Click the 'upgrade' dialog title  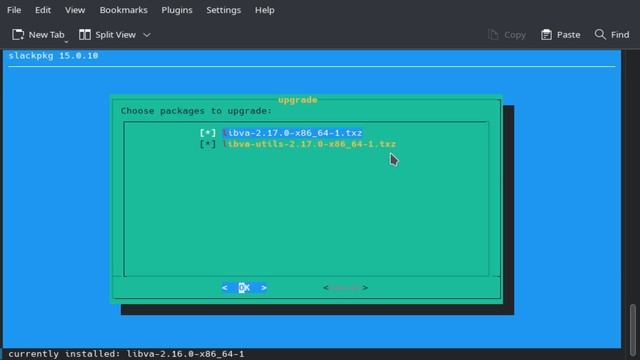pos(298,100)
